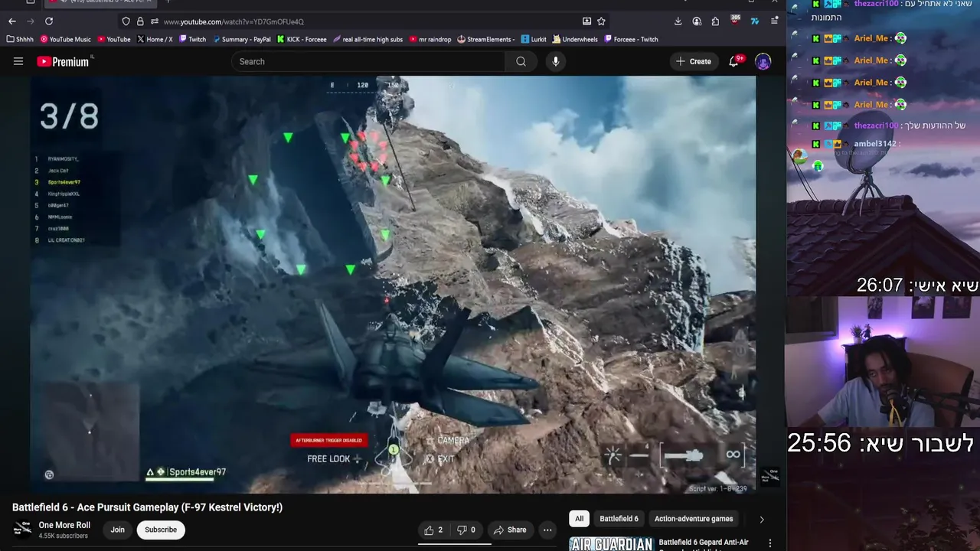Click the Ace Pursuit Gameplay video title

[147, 507]
